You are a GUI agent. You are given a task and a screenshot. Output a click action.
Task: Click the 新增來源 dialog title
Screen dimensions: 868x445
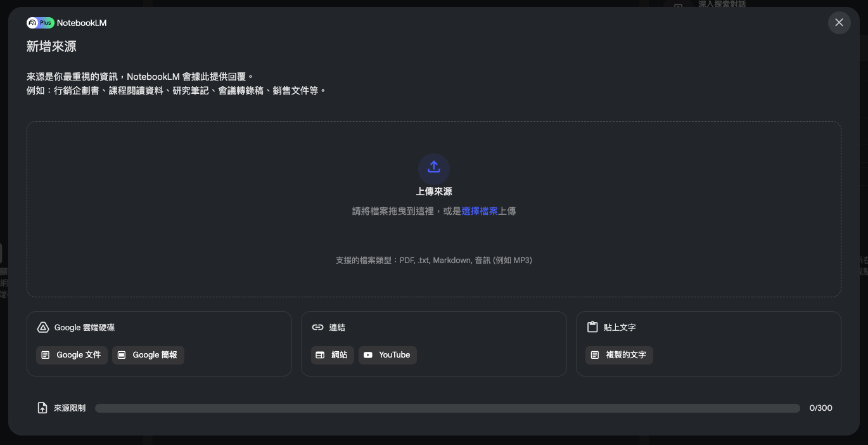[51, 46]
